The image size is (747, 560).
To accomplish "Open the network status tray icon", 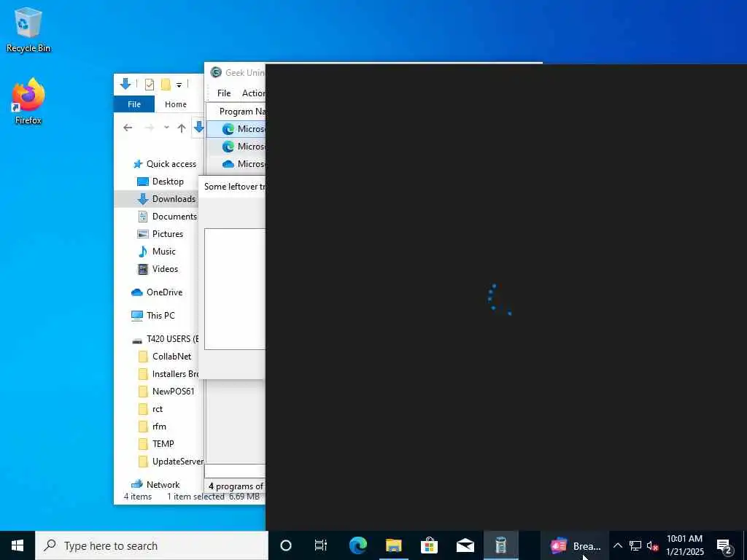I will (x=635, y=545).
